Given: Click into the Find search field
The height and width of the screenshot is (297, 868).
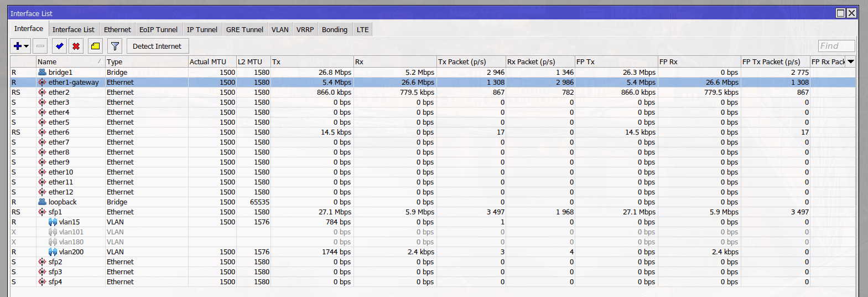Looking at the screenshot, I should 836,46.
